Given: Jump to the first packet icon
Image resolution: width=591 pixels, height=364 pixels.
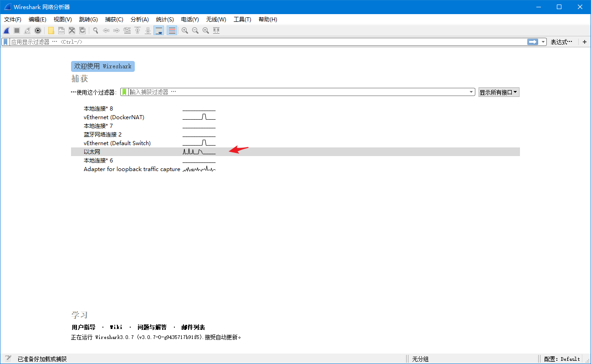Looking at the screenshot, I should (x=138, y=30).
